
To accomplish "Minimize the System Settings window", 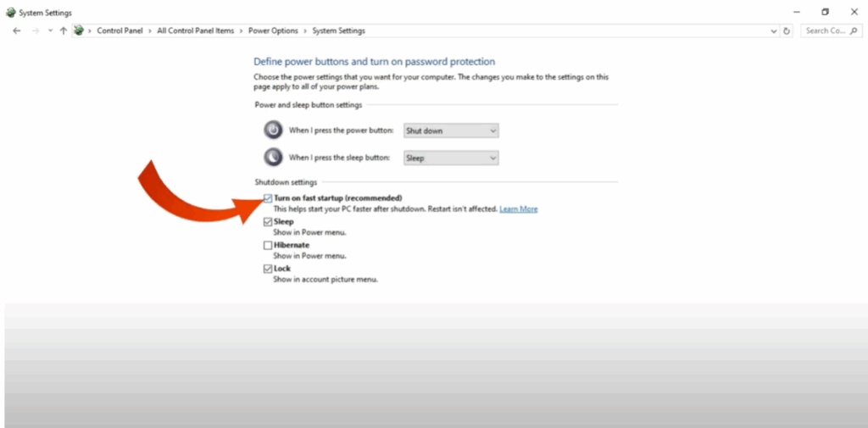I will pos(797,12).
